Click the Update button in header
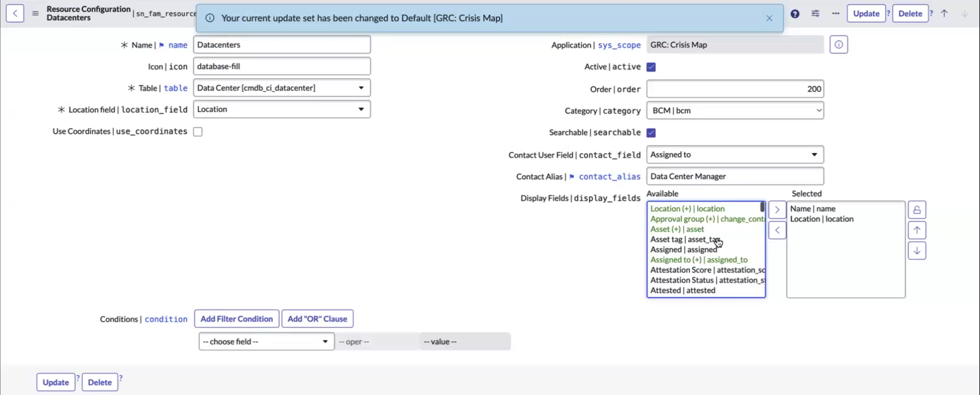 click(866, 14)
